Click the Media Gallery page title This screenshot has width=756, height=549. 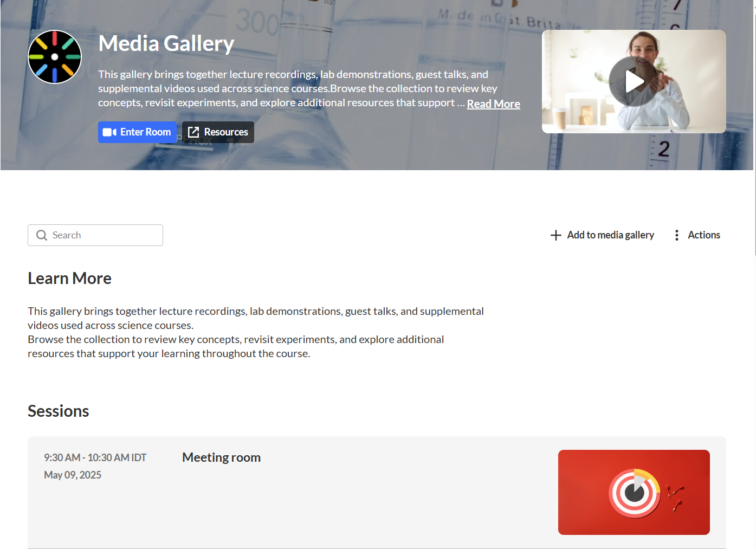coord(166,43)
